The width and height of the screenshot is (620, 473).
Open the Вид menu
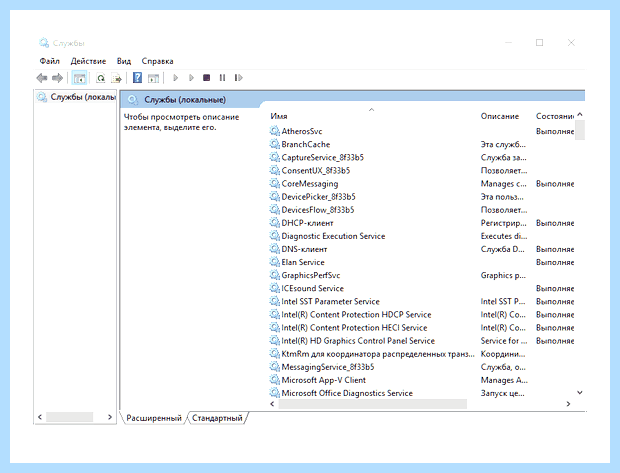click(x=124, y=61)
